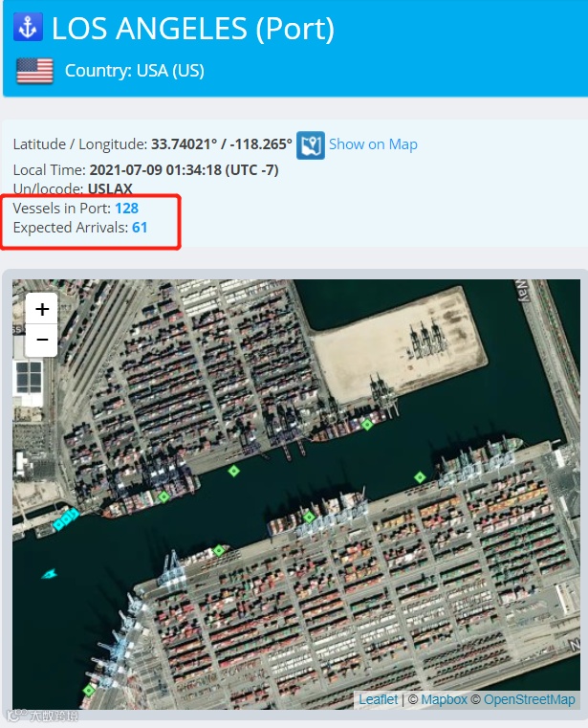Open the Mapbox attribution link
Screen dimensions: 588x728
pos(445,699)
